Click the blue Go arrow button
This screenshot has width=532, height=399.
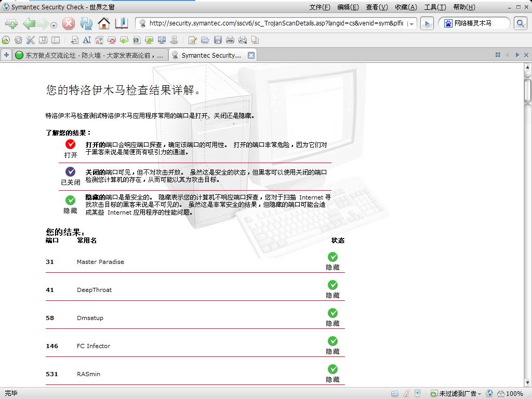[x=427, y=23]
